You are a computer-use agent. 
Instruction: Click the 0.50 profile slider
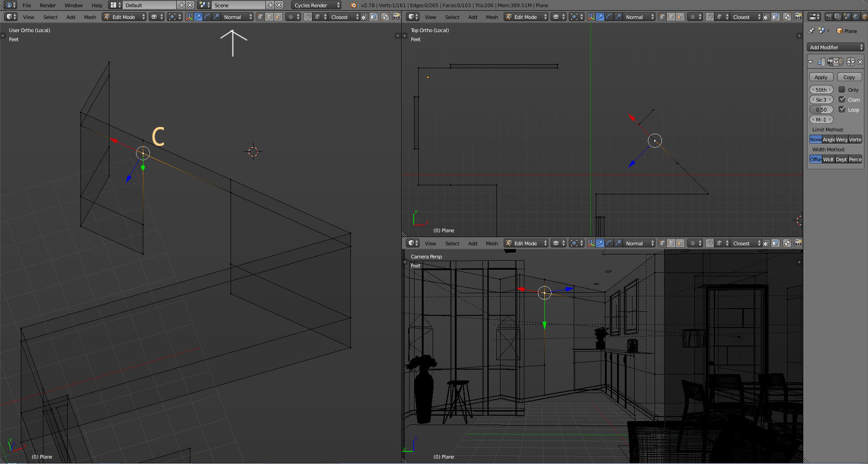(821, 110)
